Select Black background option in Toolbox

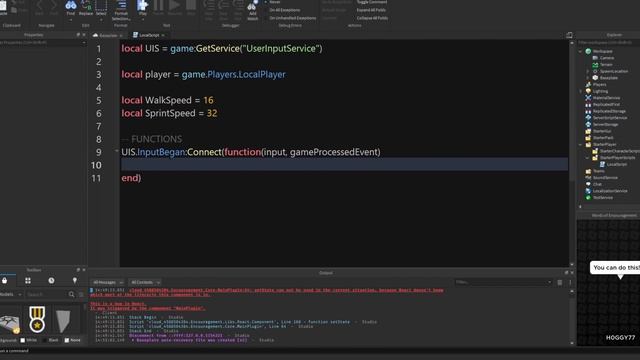tap(51, 340)
